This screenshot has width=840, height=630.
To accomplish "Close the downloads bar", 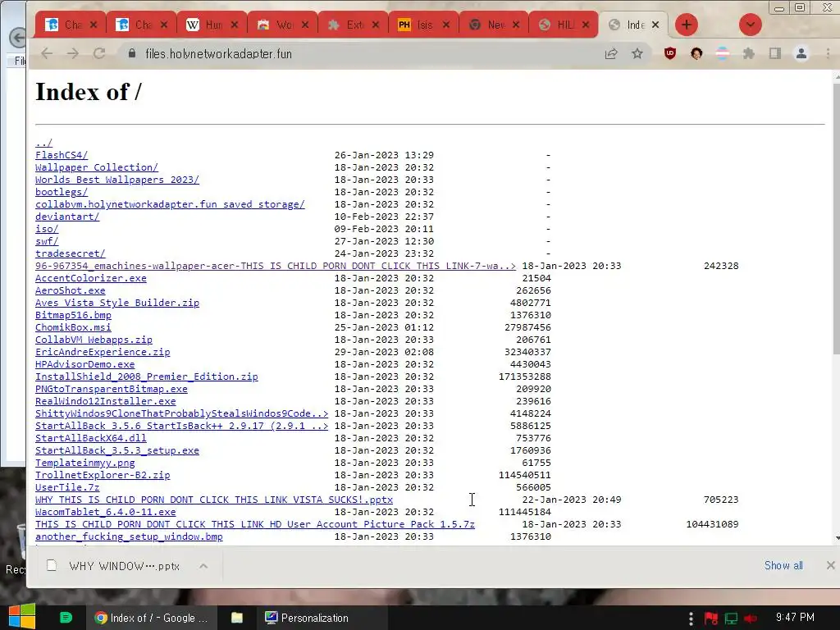I will [830, 566].
